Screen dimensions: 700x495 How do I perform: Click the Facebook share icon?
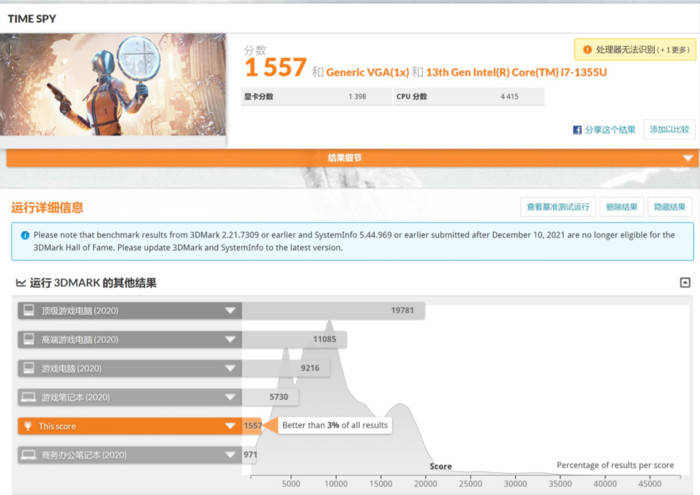pos(577,129)
